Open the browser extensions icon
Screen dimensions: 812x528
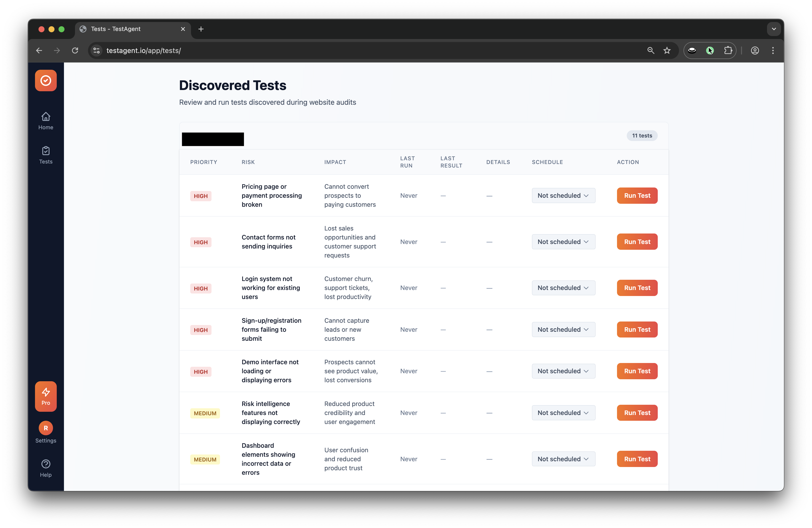(728, 50)
